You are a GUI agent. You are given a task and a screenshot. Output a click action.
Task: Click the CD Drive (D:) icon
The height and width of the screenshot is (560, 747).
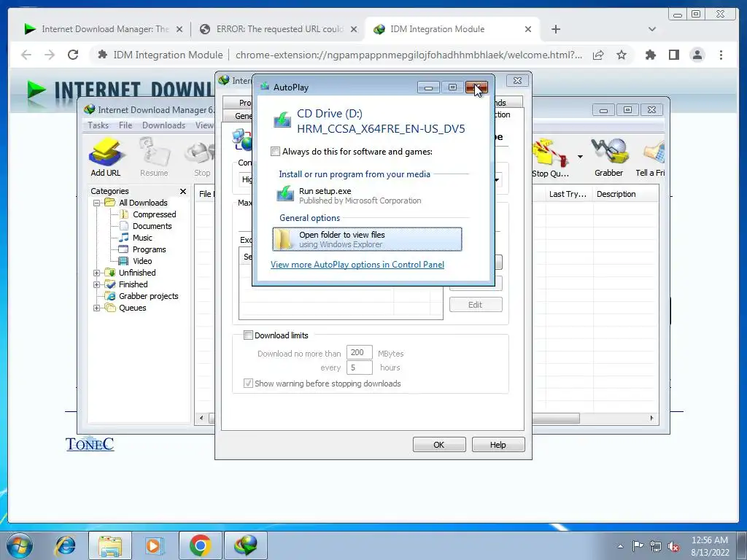[x=282, y=120]
